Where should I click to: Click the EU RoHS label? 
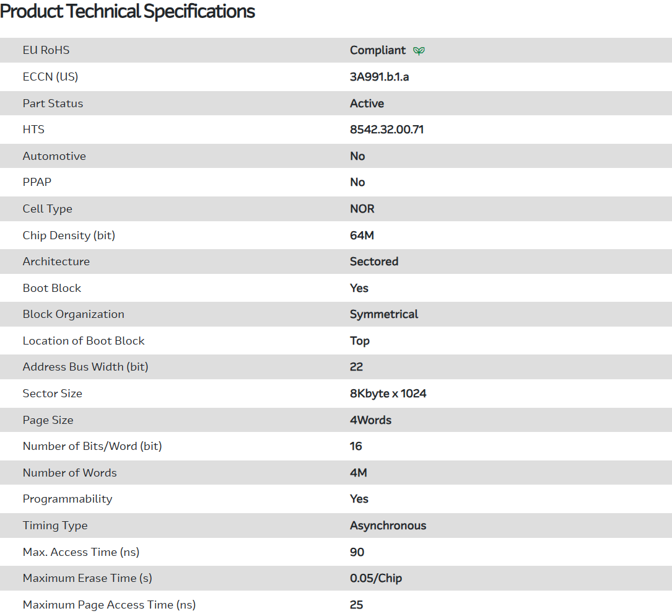click(x=46, y=50)
